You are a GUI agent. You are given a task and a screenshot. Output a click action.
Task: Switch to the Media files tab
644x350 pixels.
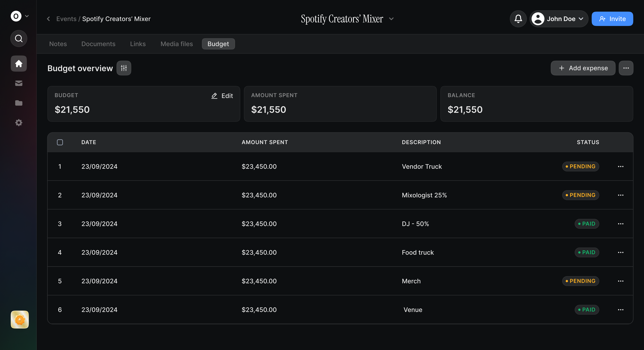click(177, 44)
